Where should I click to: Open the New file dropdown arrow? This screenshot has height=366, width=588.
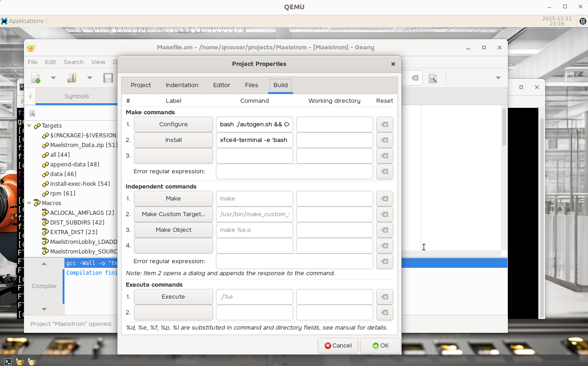point(53,78)
